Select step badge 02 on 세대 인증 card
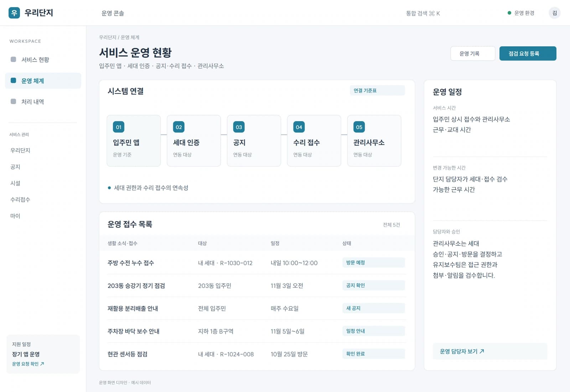The width and height of the screenshot is (570, 392). [x=179, y=127]
